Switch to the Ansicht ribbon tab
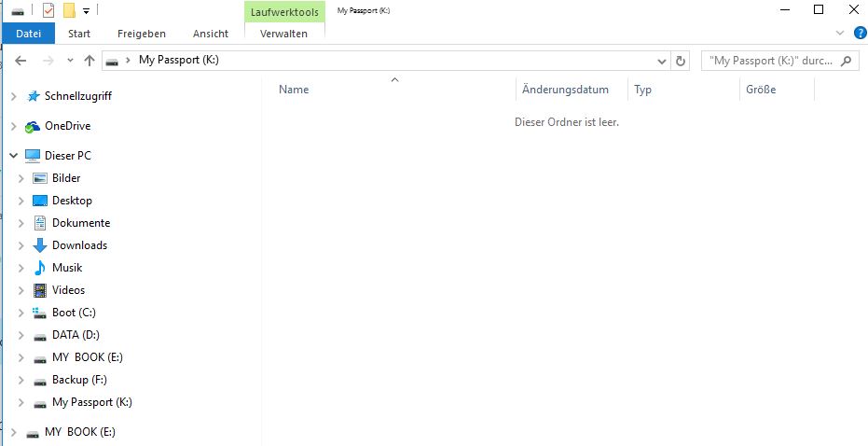 click(x=211, y=34)
